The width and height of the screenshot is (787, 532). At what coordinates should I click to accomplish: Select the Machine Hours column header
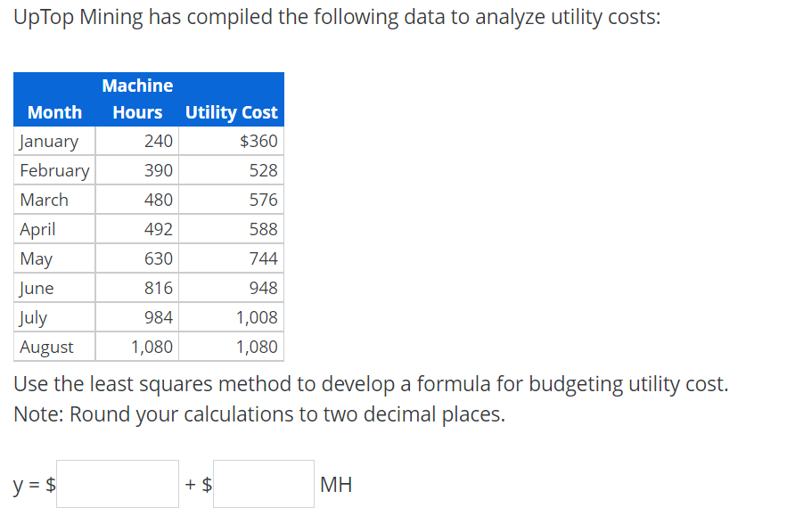(x=137, y=99)
